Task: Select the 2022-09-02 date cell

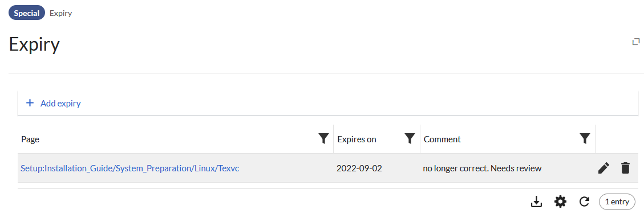Action: (x=359, y=168)
